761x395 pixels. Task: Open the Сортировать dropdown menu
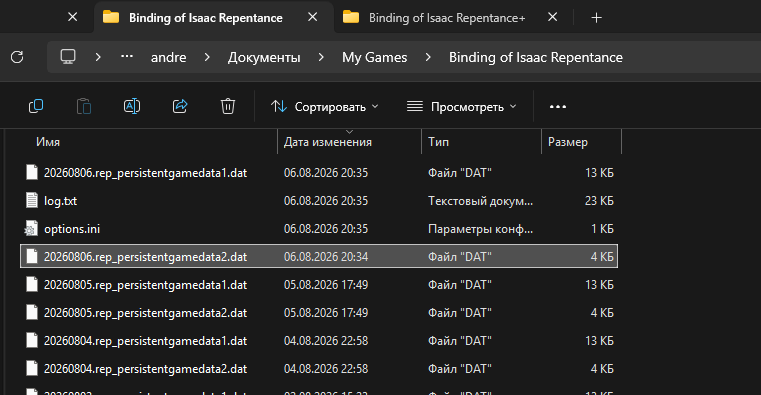[324, 107]
